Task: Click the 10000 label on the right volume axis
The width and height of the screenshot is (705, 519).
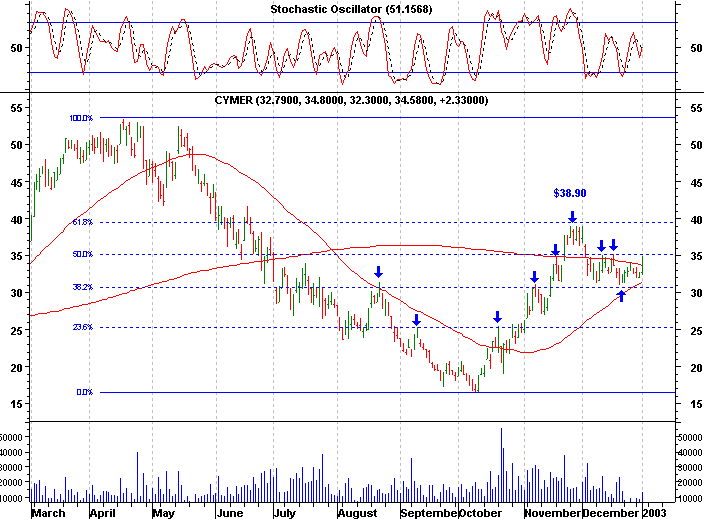Action: [x=691, y=498]
